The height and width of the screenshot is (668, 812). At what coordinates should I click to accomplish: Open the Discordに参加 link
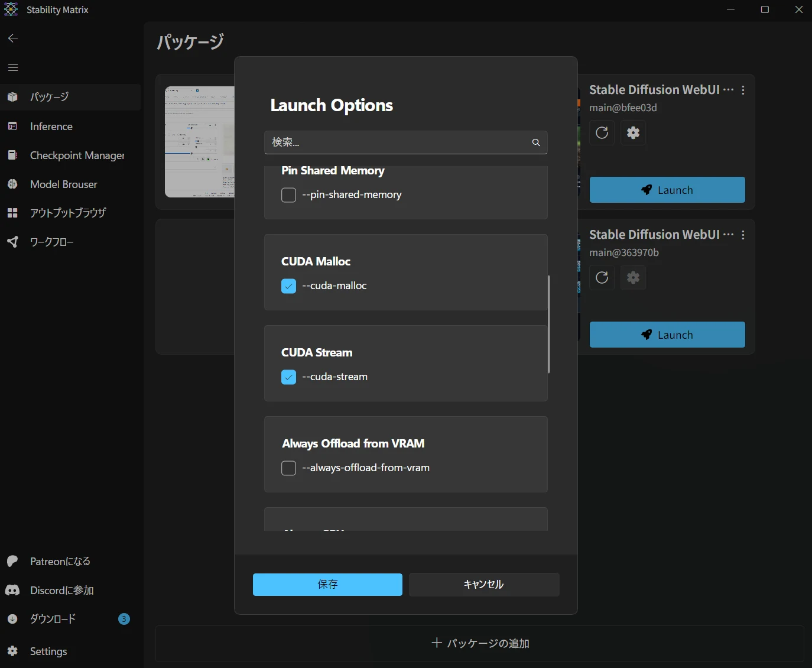[70, 590]
